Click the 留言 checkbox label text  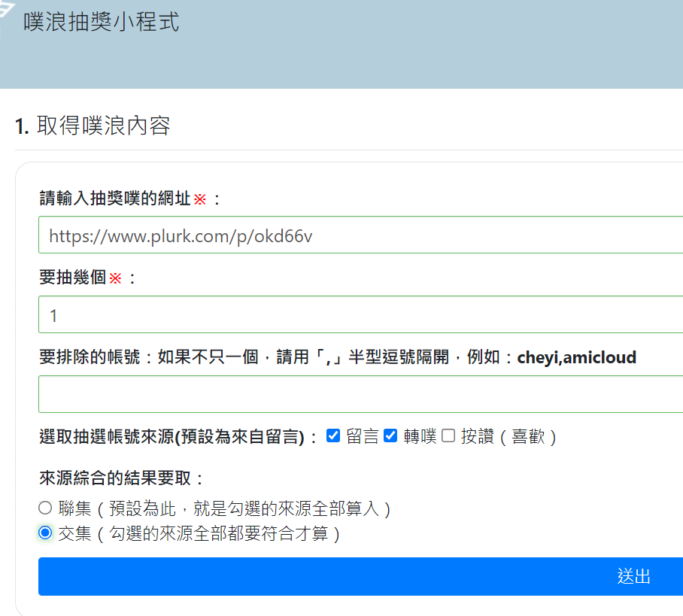pyautogui.click(x=363, y=436)
